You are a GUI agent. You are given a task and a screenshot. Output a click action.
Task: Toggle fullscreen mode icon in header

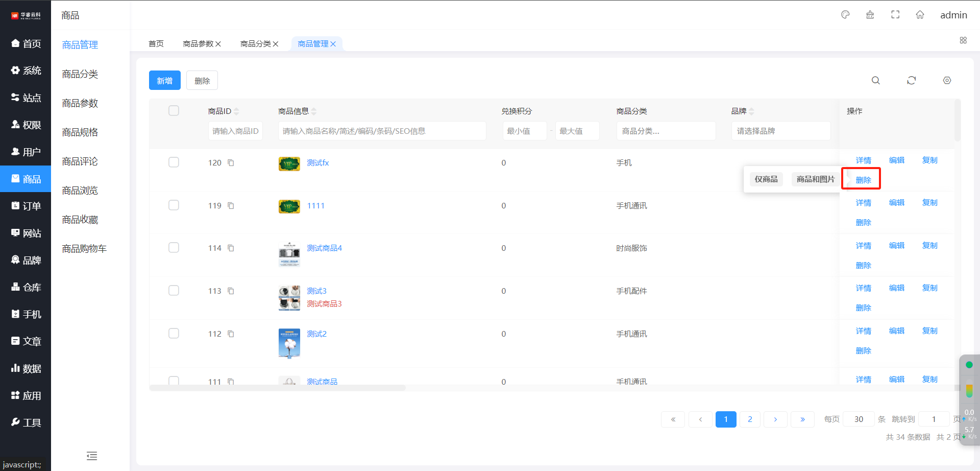point(895,15)
